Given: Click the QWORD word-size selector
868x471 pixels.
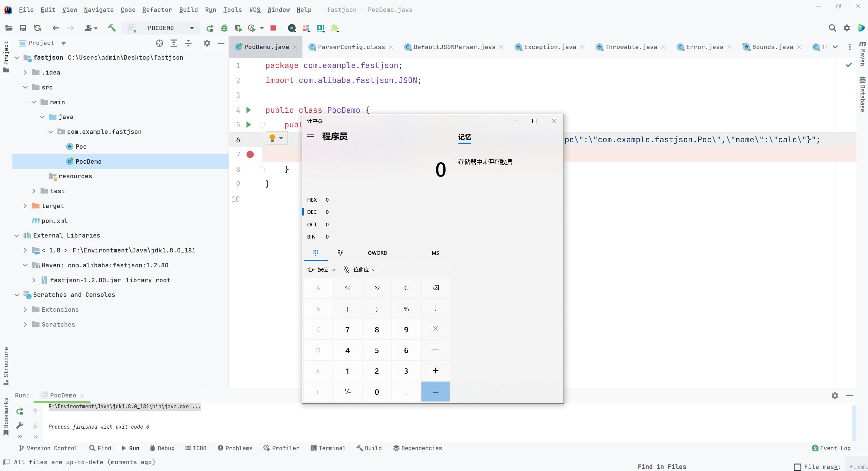Looking at the screenshot, I should (x=377, y=253).
